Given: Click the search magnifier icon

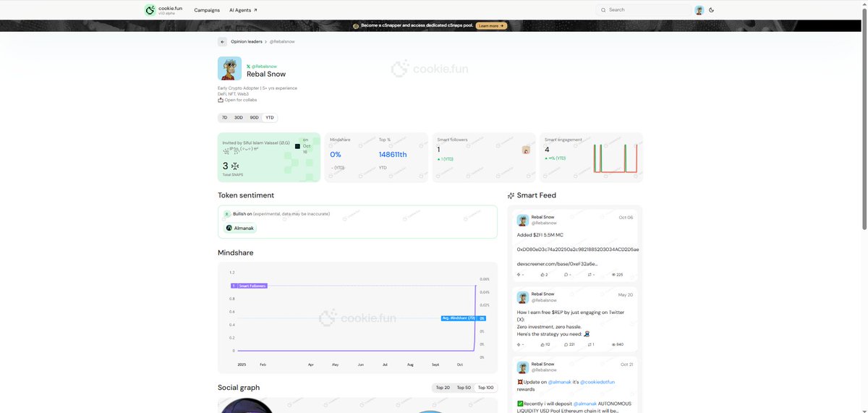Looking at the screenshot, I should [x=603, y=10].
